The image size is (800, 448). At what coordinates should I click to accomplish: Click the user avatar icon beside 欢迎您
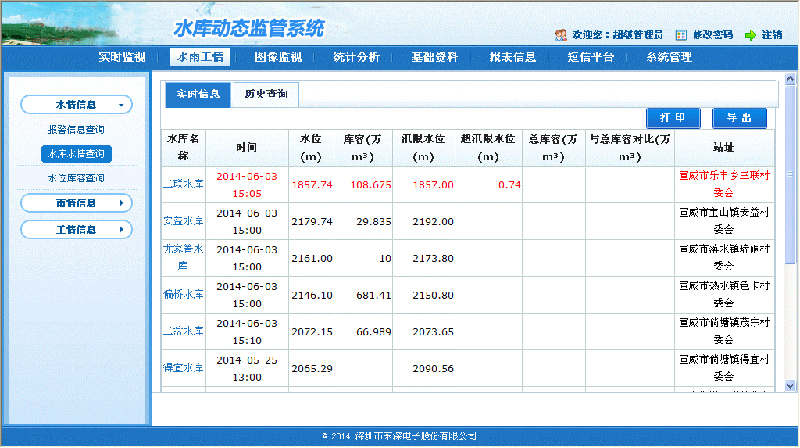click(x=561, y=34)
